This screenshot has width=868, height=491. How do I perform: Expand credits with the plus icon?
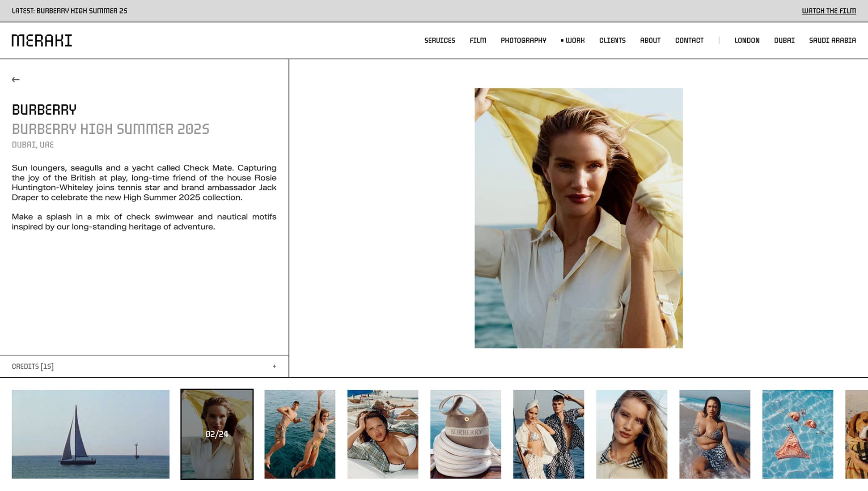pyautogui.click(x=274, y=366)
